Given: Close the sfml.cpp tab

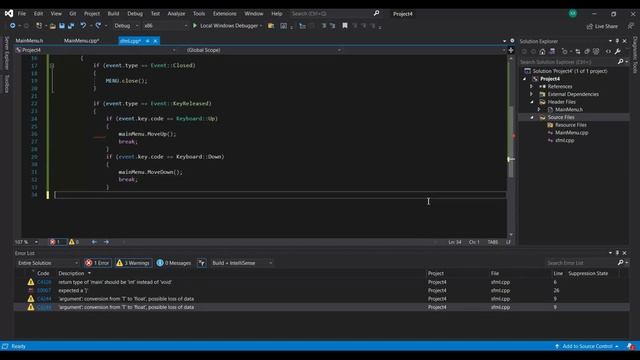Looking at the screenshot, I should 156,41.
